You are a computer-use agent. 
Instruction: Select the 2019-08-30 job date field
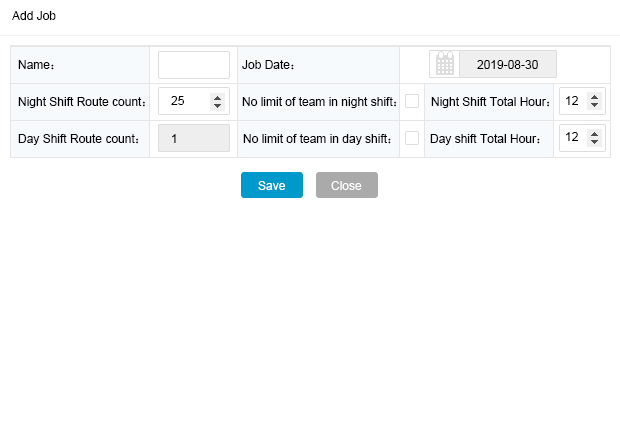coord(508,64)
